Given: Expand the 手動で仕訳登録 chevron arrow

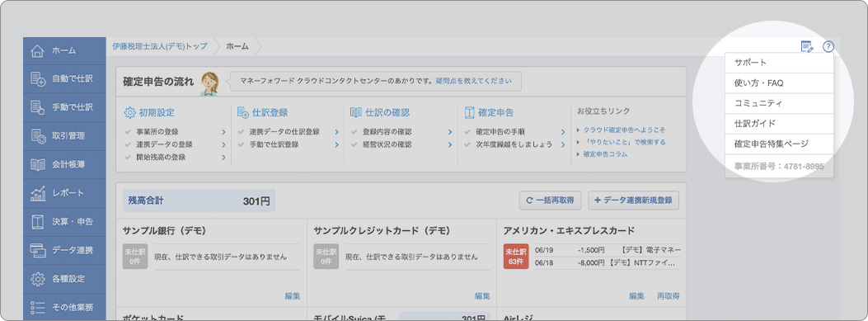Looking at the screenshot, I should coord(336,144).
